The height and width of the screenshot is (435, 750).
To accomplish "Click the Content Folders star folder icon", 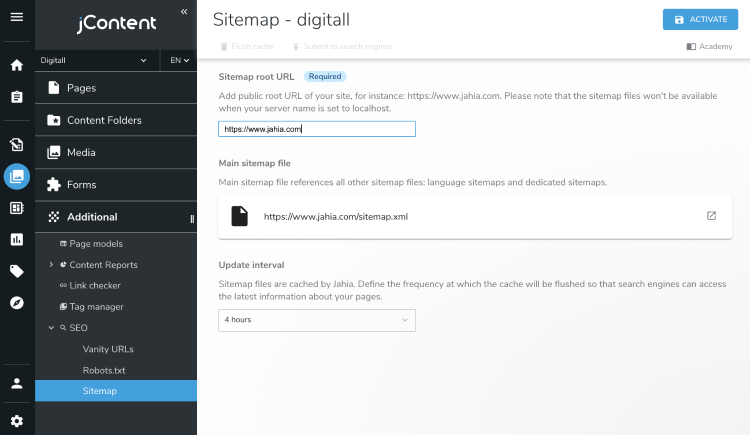I will click(54, 120).
